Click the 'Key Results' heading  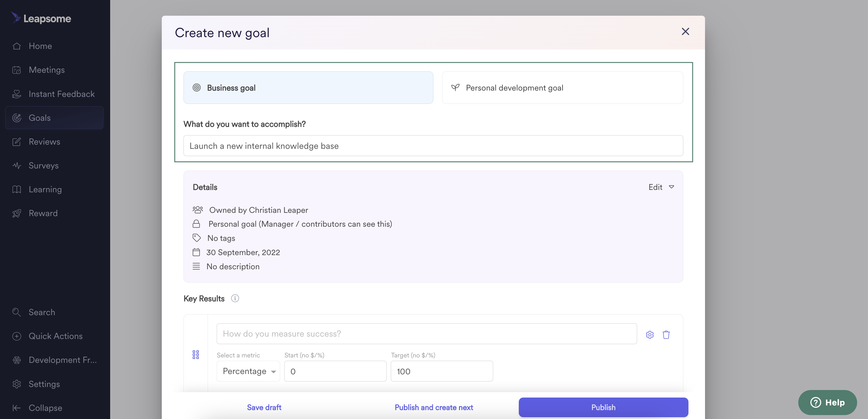click(x=204, y=299)
